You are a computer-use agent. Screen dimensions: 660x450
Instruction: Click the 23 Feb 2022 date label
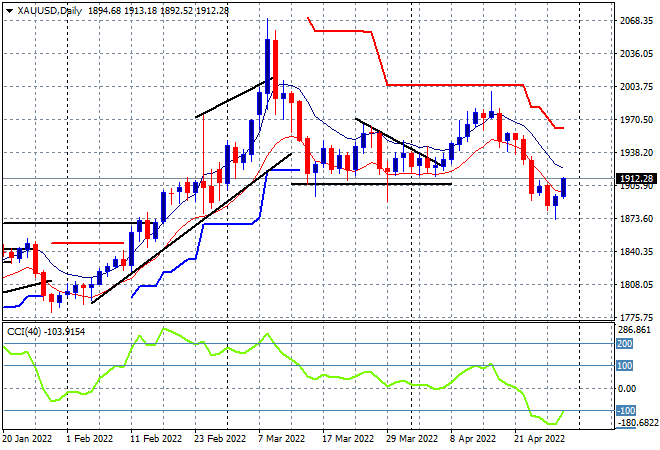click(x=220, y=438)
